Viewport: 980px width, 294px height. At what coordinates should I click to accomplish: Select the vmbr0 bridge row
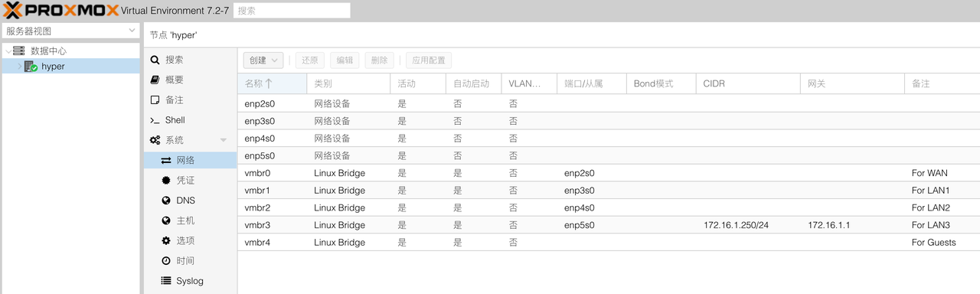tap(609, 173)
